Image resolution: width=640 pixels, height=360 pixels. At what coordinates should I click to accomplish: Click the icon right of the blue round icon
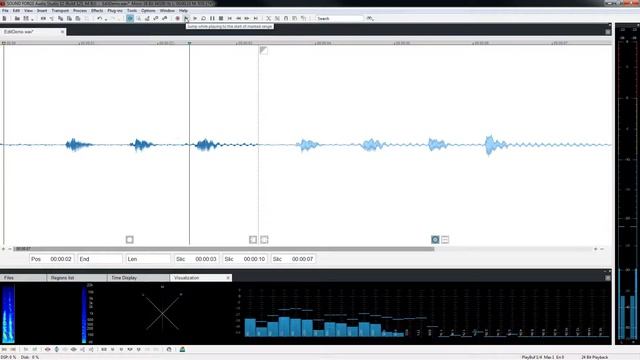[x=445, y=240]
